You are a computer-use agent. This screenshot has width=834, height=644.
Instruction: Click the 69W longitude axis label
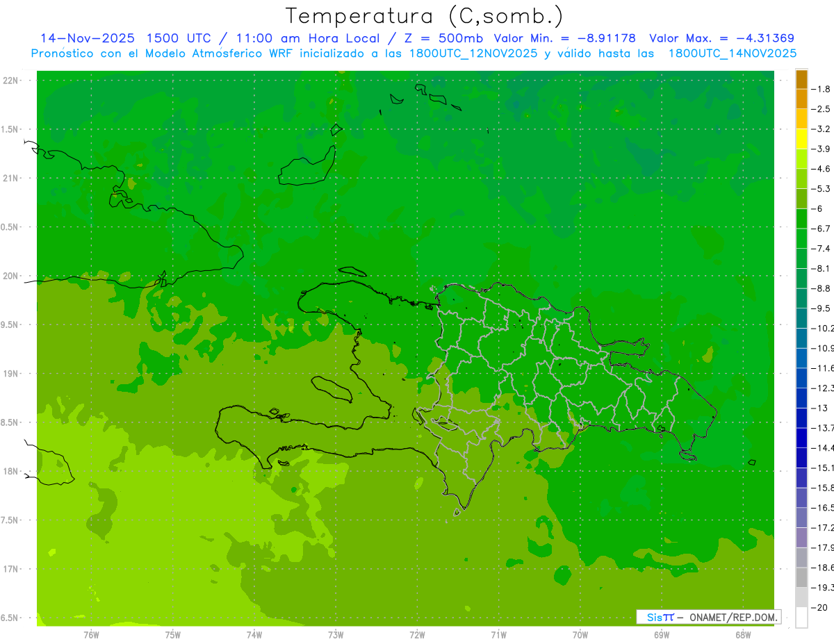662,634
